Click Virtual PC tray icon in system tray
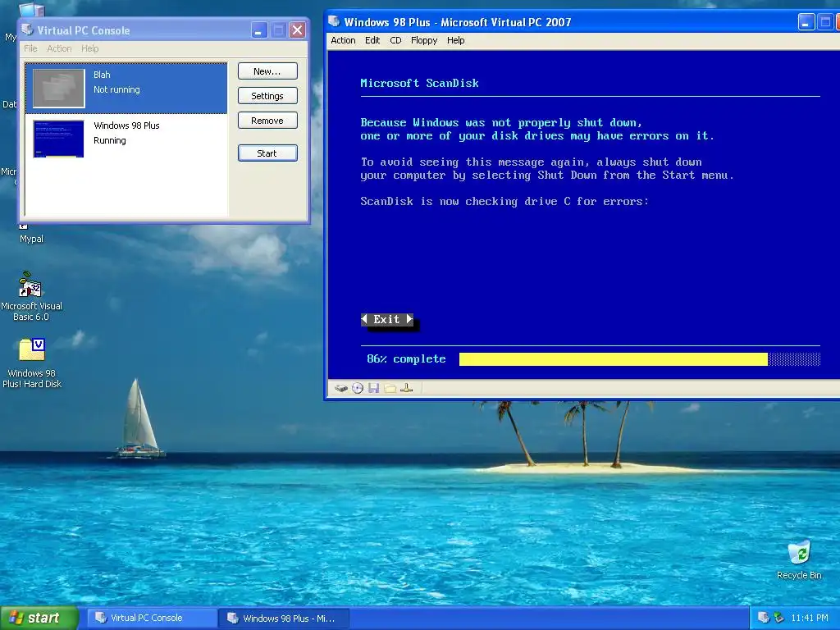 (x=764, y=618)
